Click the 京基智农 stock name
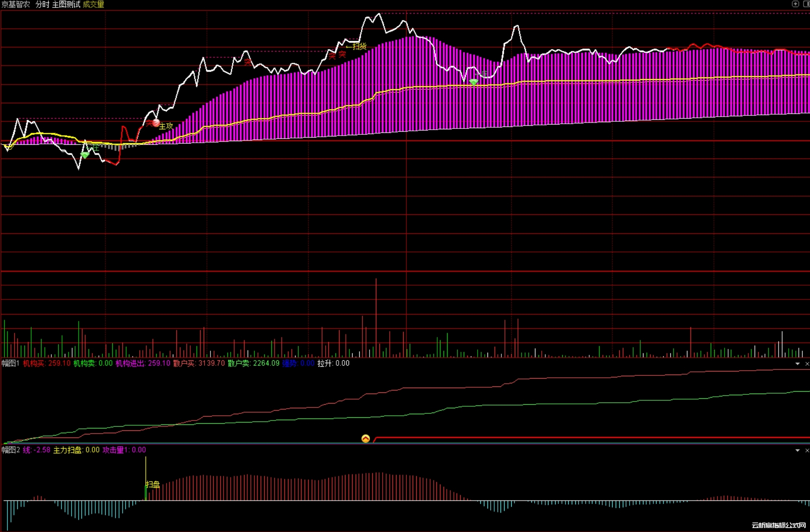810x532 pixels. pos(16,4)
